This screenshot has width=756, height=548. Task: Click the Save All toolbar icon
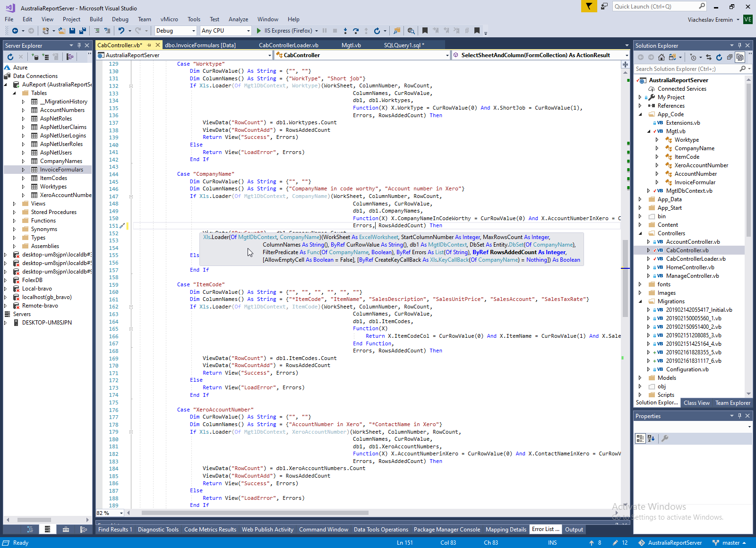pos(82,31)
